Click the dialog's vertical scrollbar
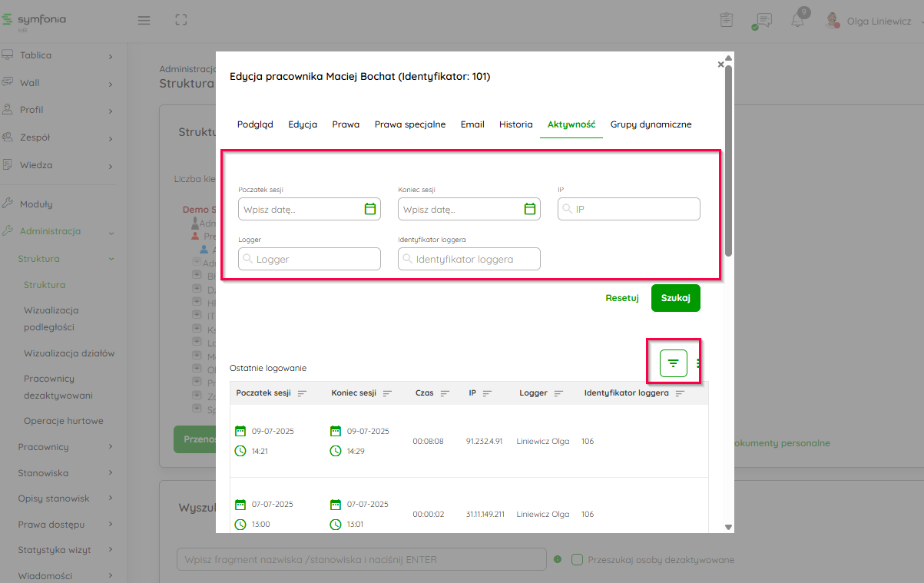 click(x=728, y=161)
